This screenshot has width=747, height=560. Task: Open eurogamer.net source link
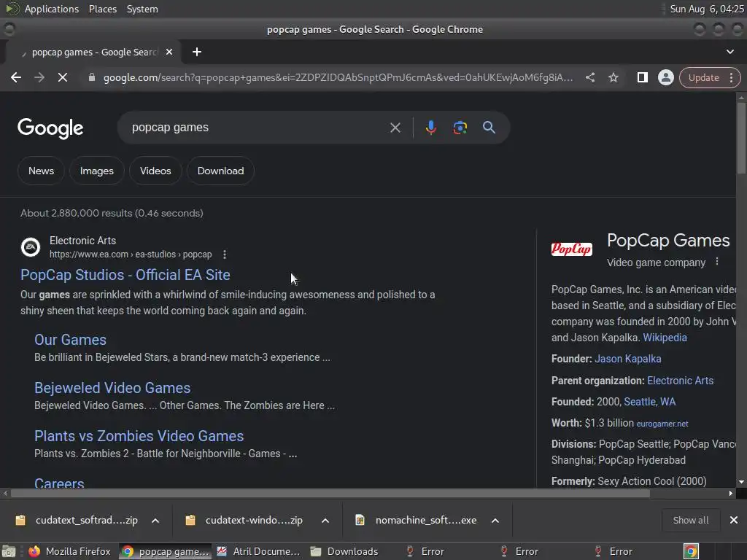(x=662, y=424)
